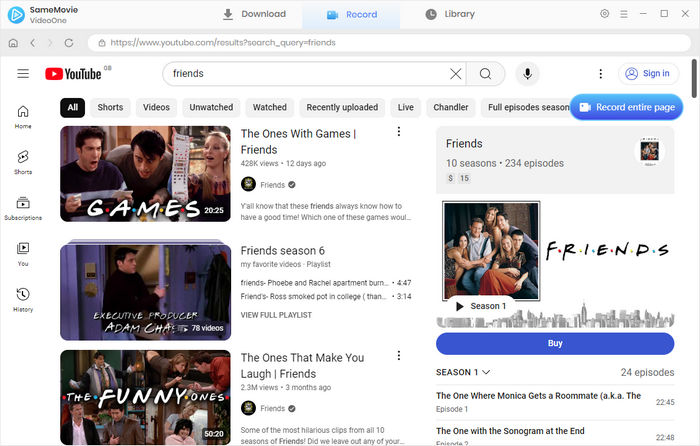Click Friends channel avatar under Laugh video
The width and height of the screenshot is (700, 446).
(x=248, y=408)
